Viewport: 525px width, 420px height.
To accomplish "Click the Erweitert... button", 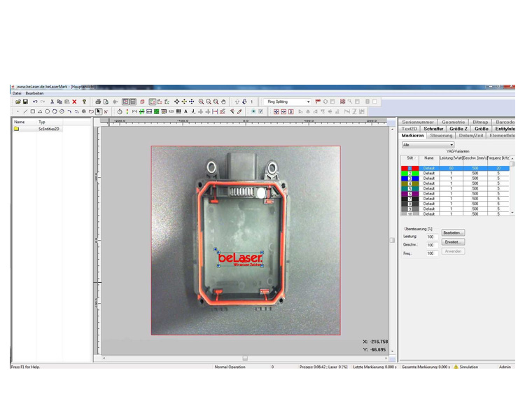I will 453,241.
